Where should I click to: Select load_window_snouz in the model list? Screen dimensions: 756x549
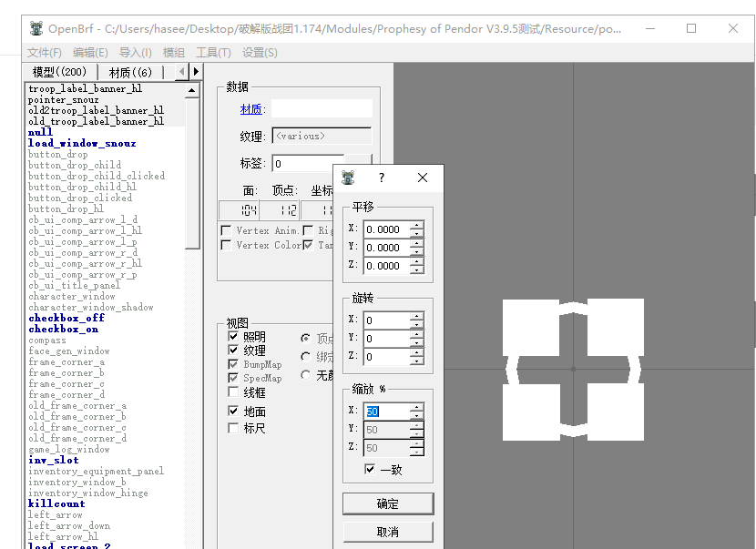pos(82,143)
